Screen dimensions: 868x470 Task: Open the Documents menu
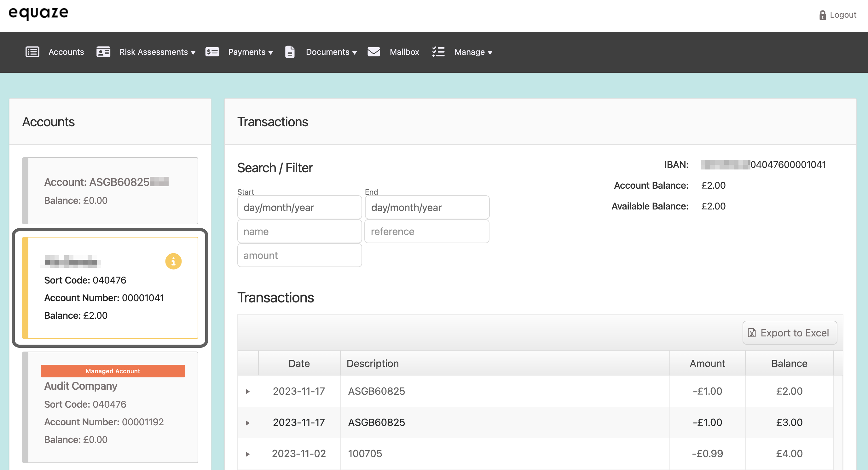(331, 52)
